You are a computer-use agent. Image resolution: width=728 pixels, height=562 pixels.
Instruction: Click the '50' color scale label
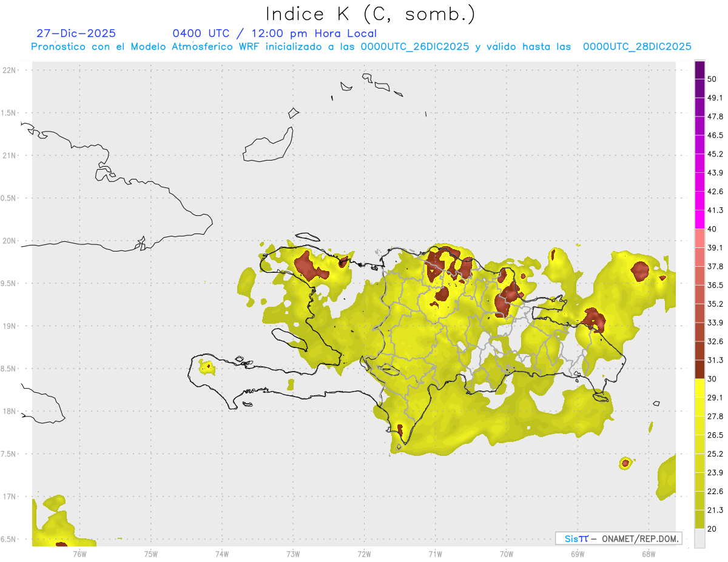tap(712, 79)
